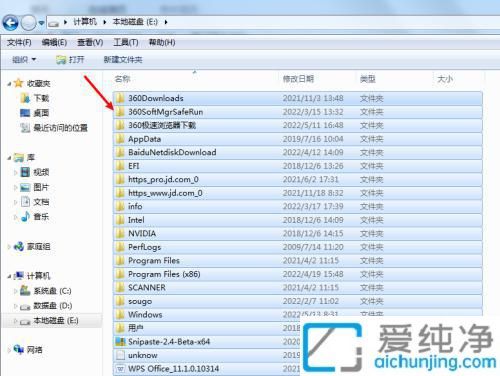
Task: Click the Back navigation arrow button
Action: tap(10, 23)
